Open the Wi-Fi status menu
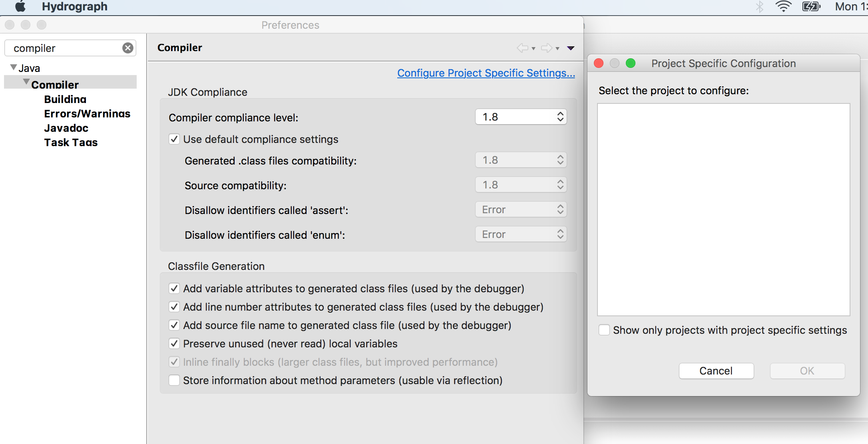Screen dimensions: 868x444 [x=783, y=6]
